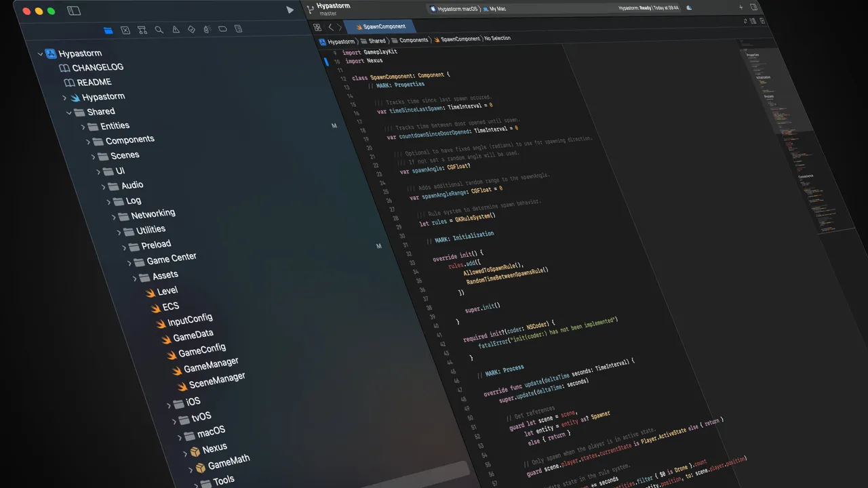
Task: Show the Issue navigator warning triangle
Action: click(176, 29)
